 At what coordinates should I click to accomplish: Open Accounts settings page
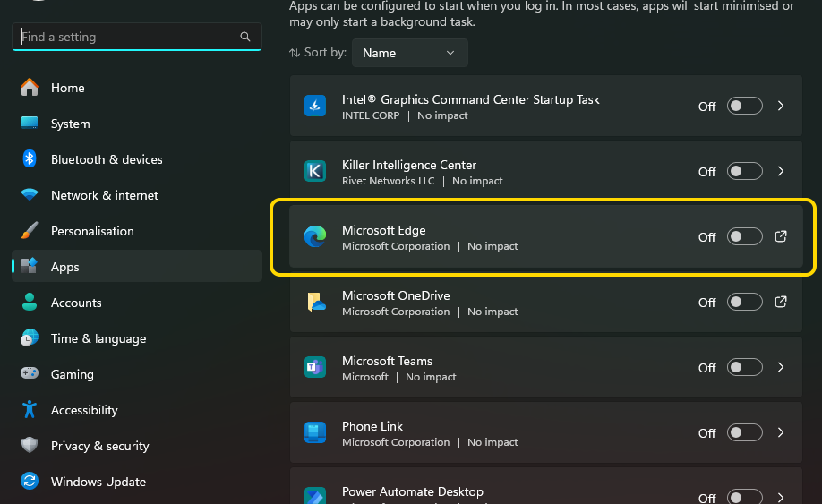point(137,303)
